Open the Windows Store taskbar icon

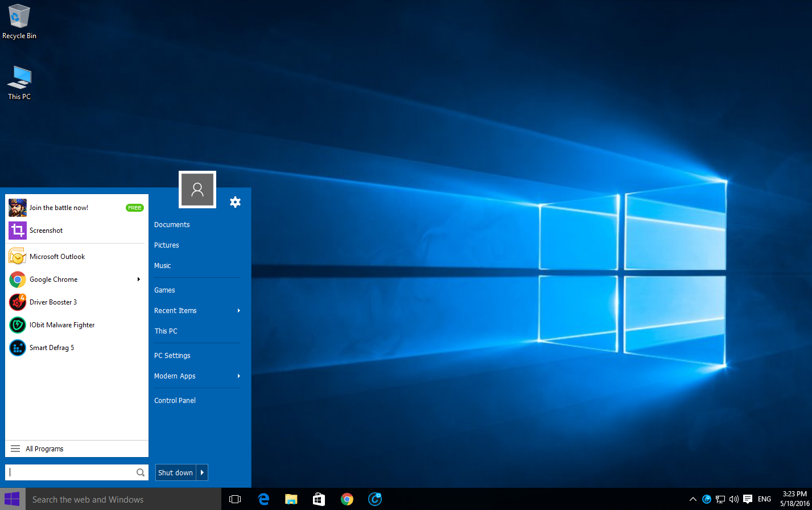[319, 499]
